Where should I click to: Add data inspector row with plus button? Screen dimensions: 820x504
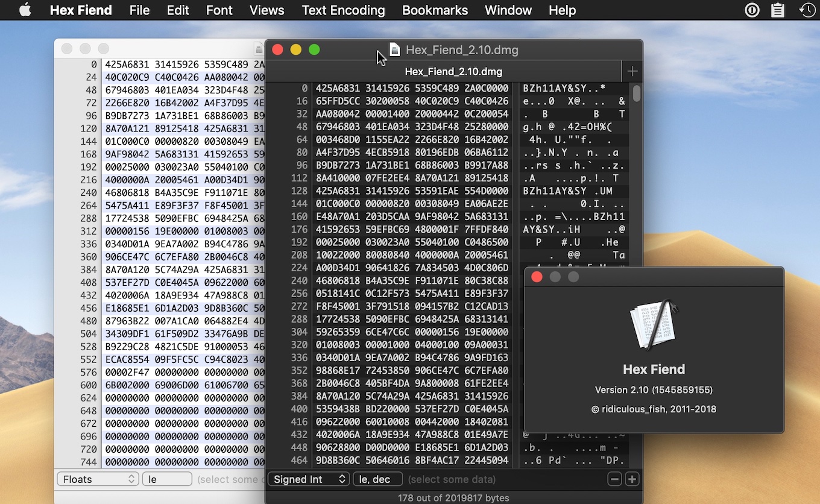[632, 479]
